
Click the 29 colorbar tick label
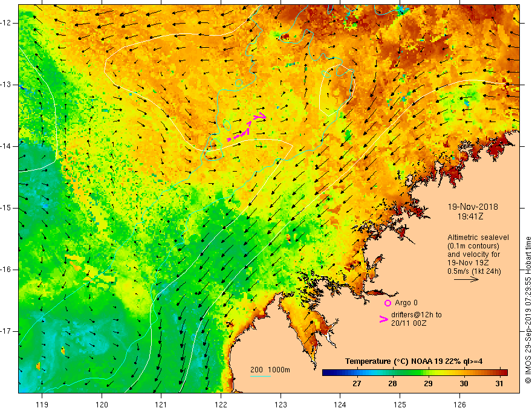(x=428, y=384)
